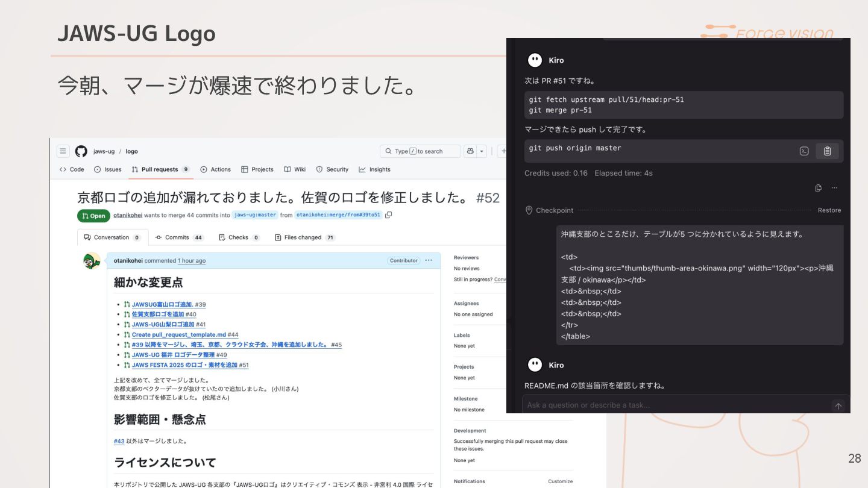Image resolution: width=868 pixels, height=488 pixels.
Task: Open the Commits 44 tab
Action: coord(180,237)
